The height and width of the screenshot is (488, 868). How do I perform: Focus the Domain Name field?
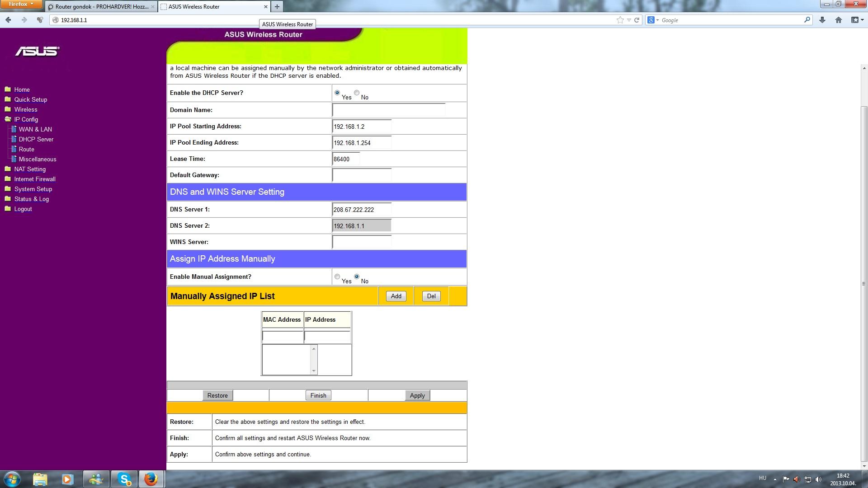pyautogui.click(x=389, y=110)
